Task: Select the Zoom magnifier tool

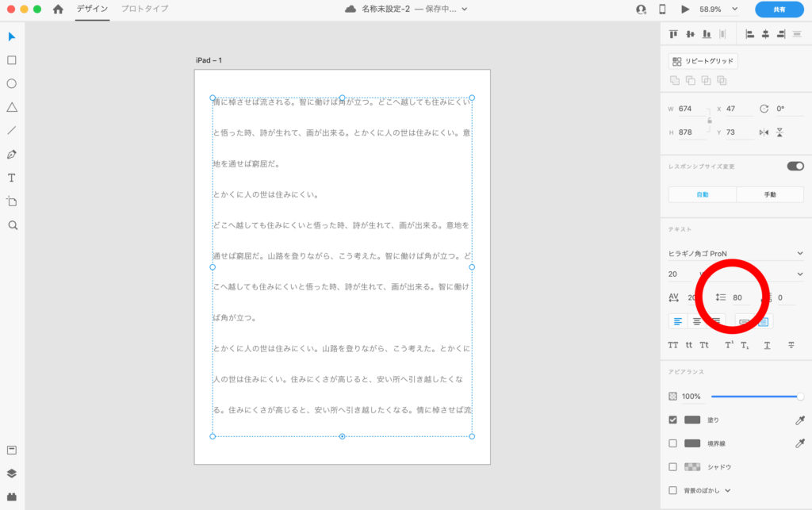Action: [12, 225]
